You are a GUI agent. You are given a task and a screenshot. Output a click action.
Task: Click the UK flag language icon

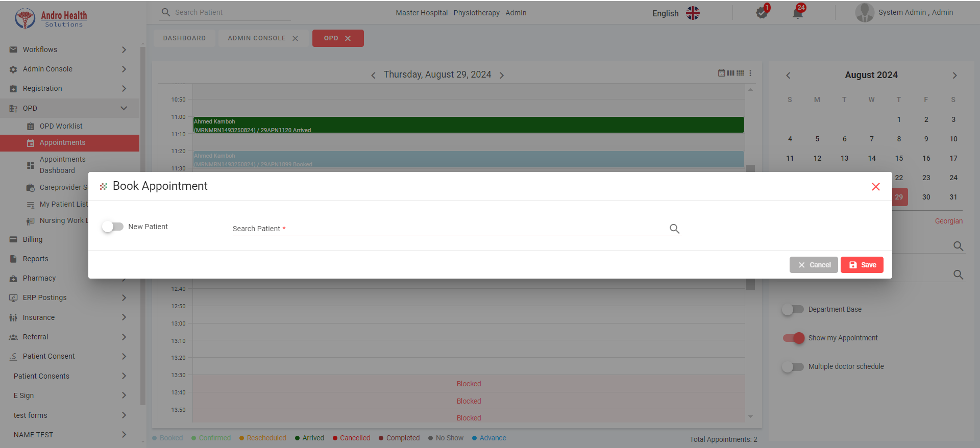(x=693, y=13)
